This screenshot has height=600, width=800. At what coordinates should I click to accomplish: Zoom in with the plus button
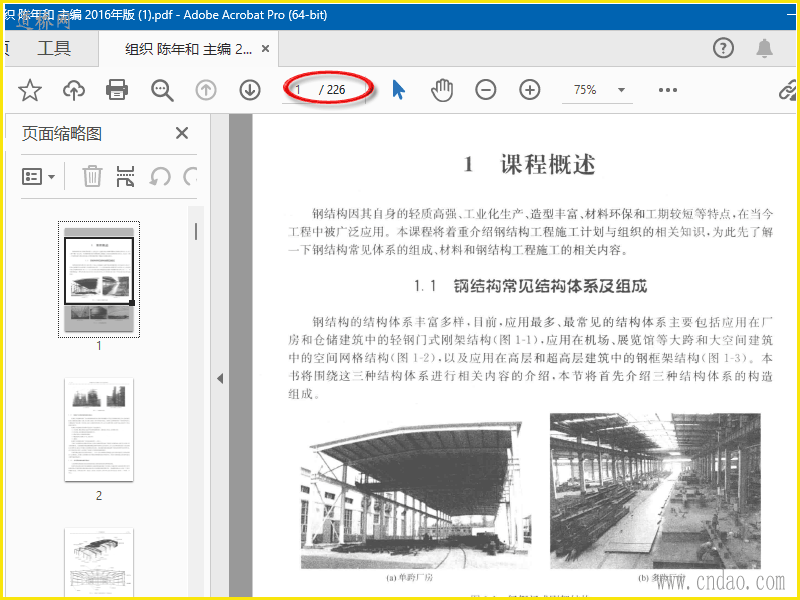coord(530,90)
